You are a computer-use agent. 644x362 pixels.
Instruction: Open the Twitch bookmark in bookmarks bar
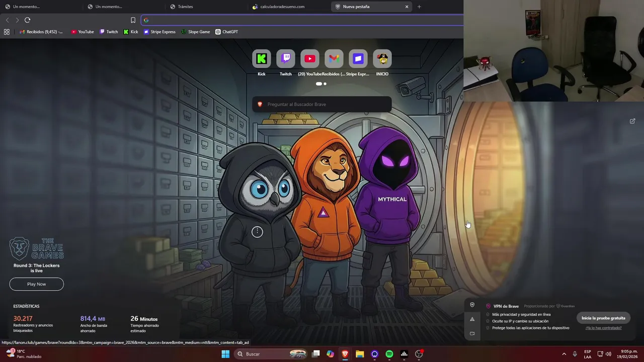[x=109, y=32]
